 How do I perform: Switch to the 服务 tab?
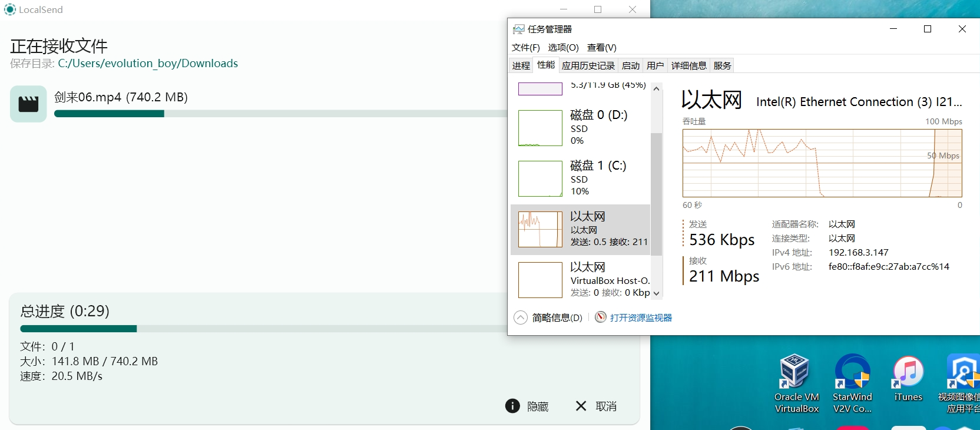(722, 65)
